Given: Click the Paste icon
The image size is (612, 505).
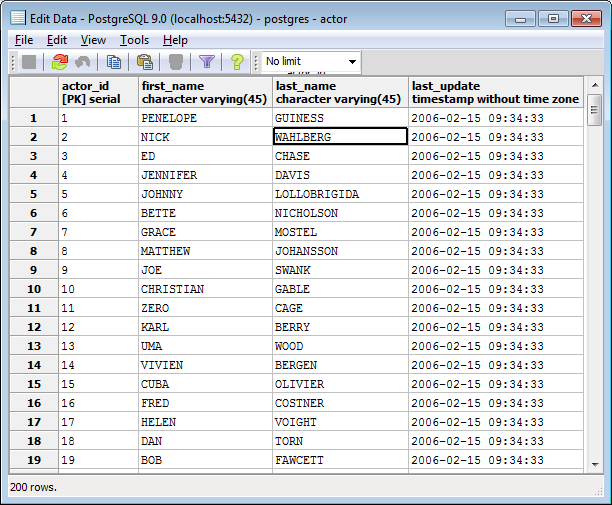Looking at the screenshot, I should 144,62.
